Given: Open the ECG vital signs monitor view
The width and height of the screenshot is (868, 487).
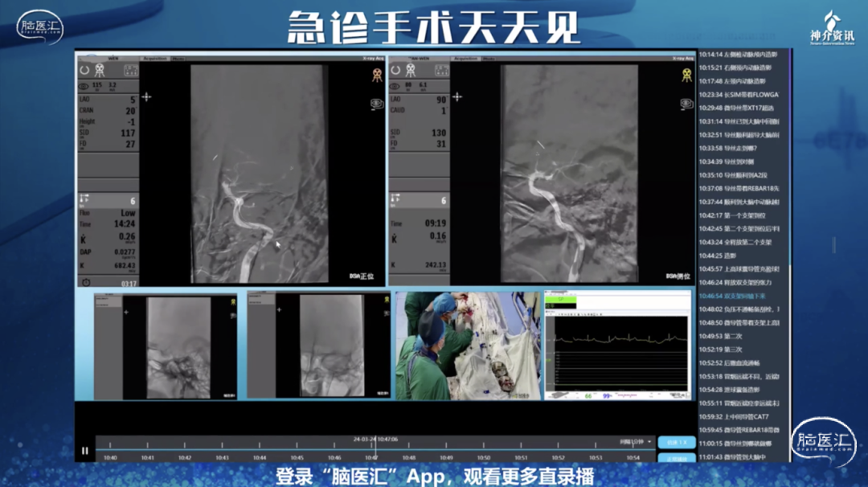Looking at the screenshot, I should tap(618, 345).
